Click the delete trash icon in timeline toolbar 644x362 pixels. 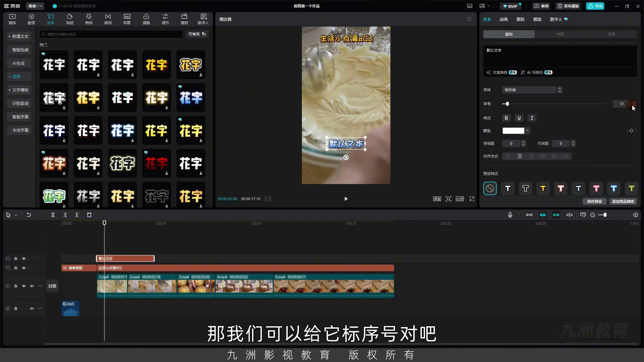point(89,215)
